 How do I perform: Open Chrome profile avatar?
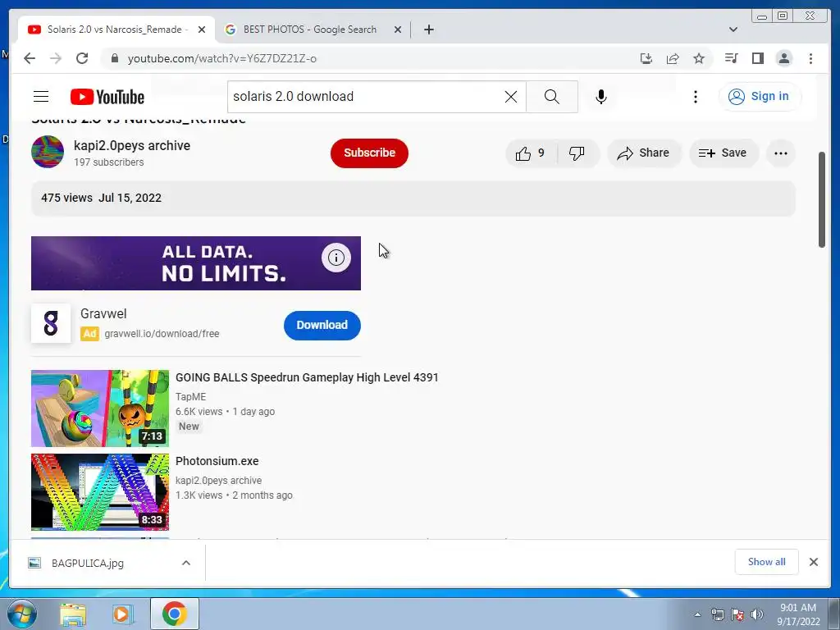click(783, 58)
